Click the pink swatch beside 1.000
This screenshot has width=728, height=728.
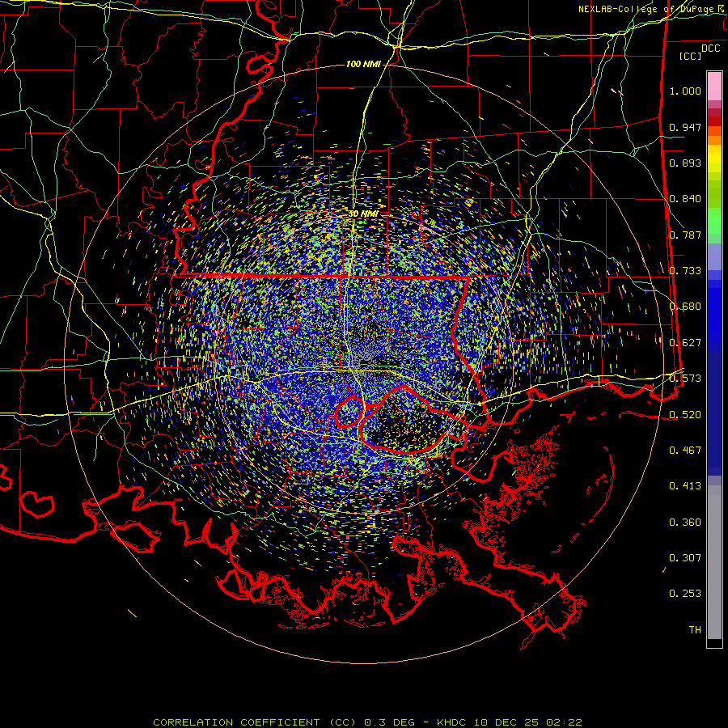714,87
